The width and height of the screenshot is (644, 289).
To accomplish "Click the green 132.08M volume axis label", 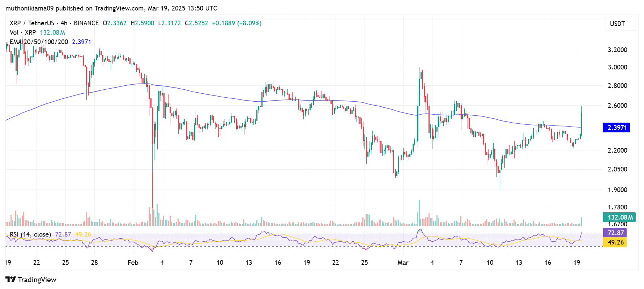I will (619, 217).
